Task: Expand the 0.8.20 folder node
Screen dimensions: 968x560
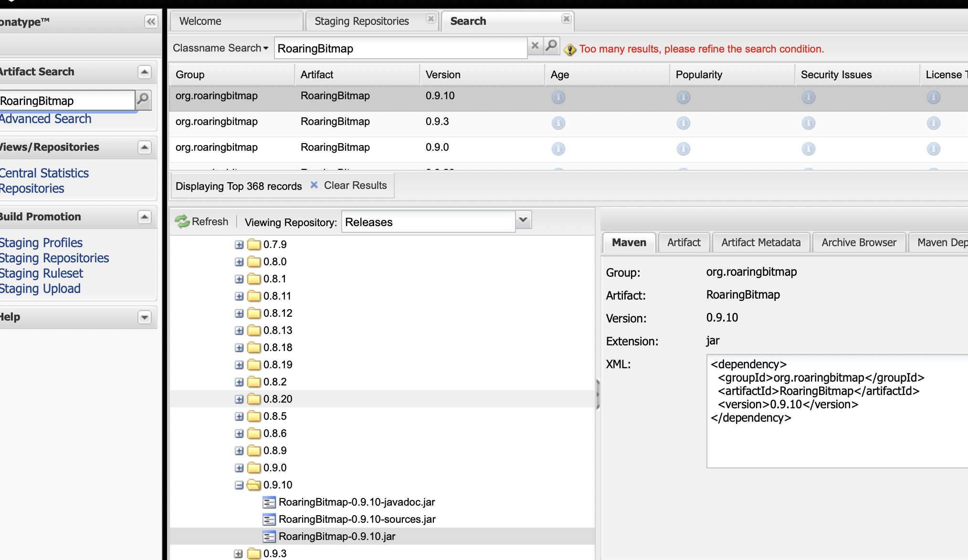Action: pyautogui.click(x=239, y=399)
